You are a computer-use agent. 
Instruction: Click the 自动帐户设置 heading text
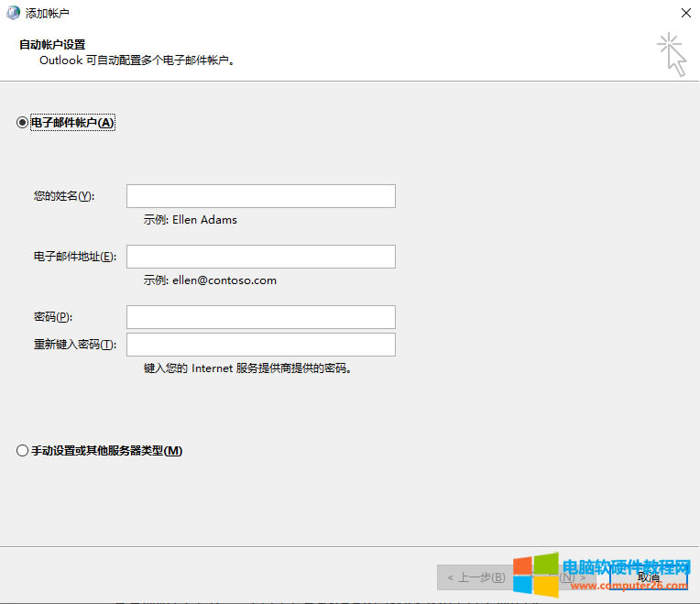pos(52,44)
